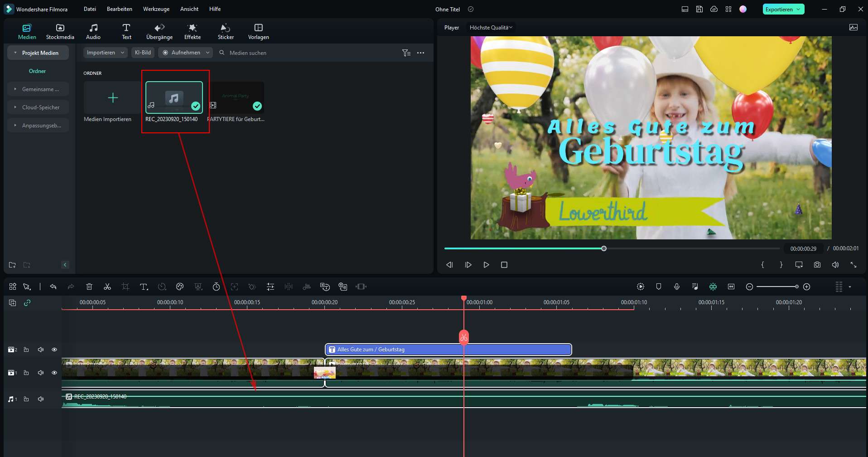Screen dimensions: 868x457
Task: Set mark-in point with the left brace
Action: tap(762, 265)
